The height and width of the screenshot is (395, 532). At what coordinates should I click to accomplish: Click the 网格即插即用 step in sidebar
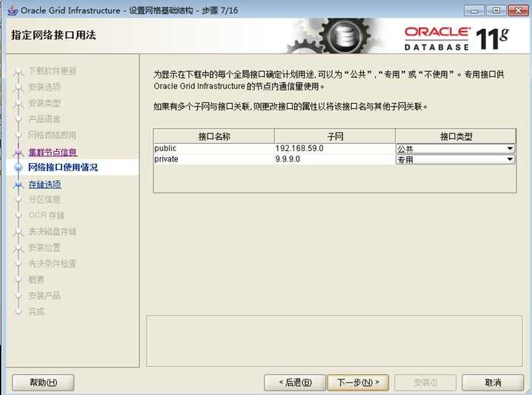53,135
